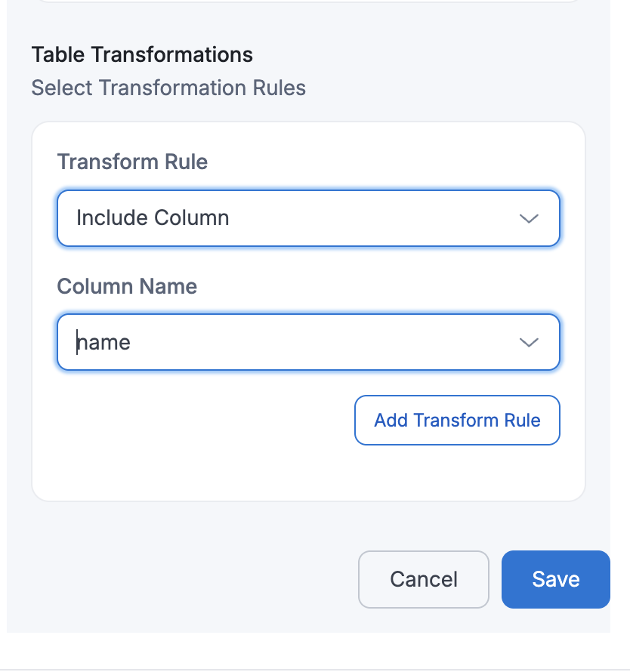Image resolution: width=630 pixels, height=672 pixels.
Task: Click the Column Name field label
Action: 127,286
